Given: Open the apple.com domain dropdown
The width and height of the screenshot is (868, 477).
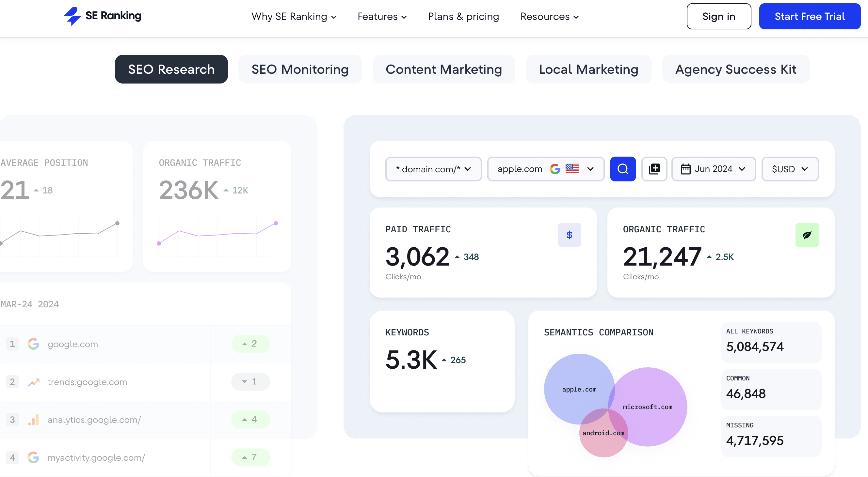Looking at the screenshot, I should coord(546,169).
